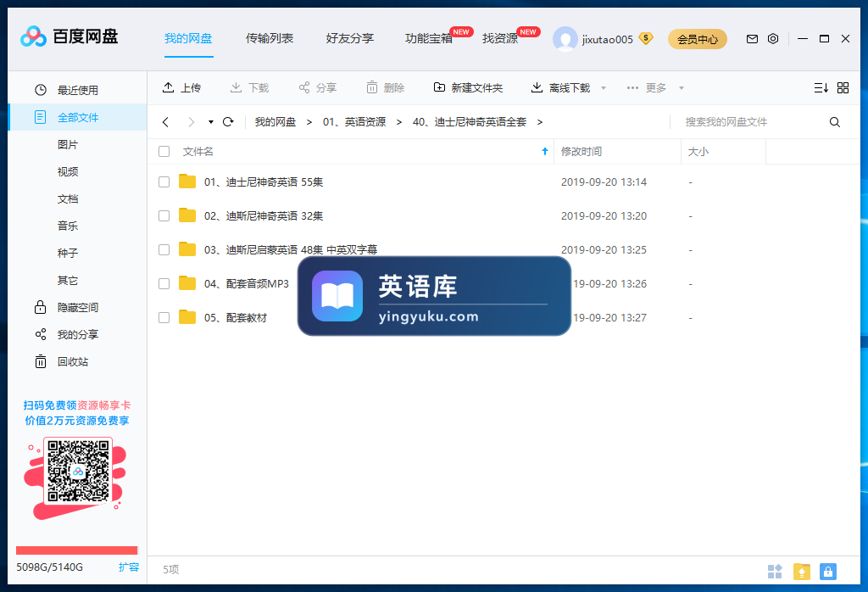The height and width of the screenshot is (592, 868).
Task: Click the 删除 delete button
Action: (x=386, y=87)
